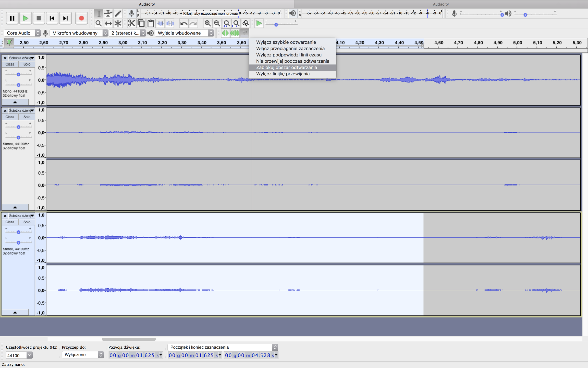Viewport: 588px width, 368px height.
Task: Toggle Solo on the bottom track
Action: tap(27, 222)
